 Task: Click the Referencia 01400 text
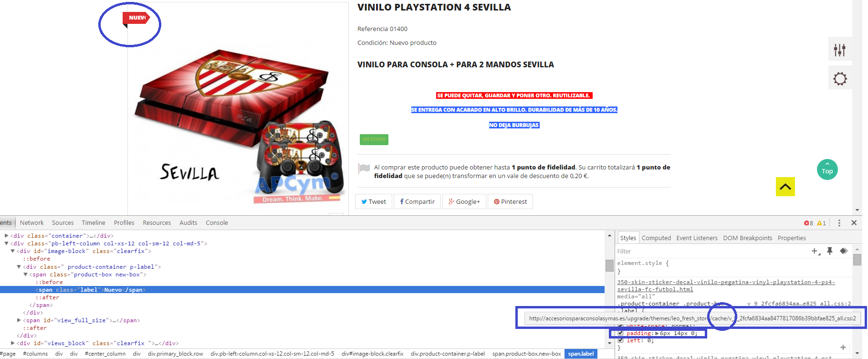[382, 29]
